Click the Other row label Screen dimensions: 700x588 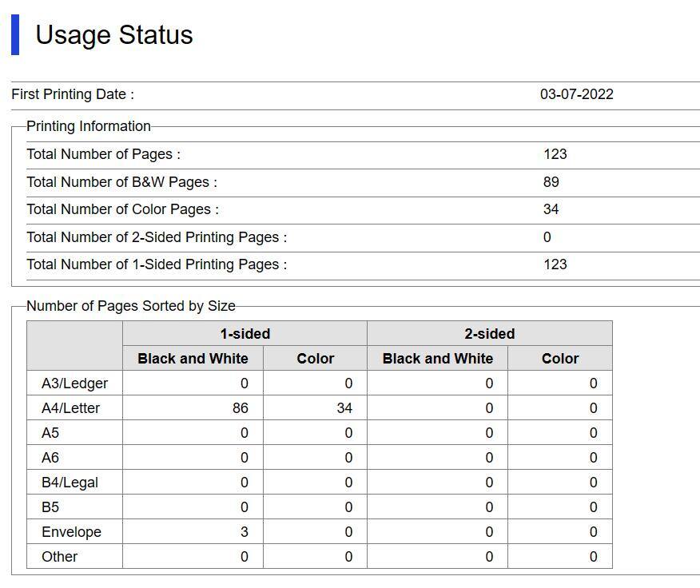(x=59, y=557)
